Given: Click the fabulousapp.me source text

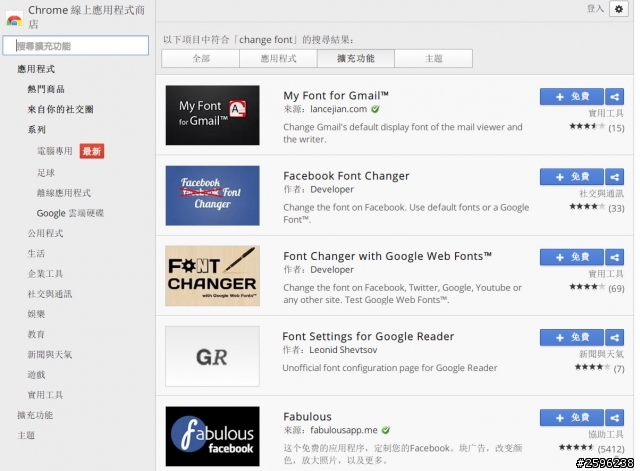Looking at the screenshot, I should point(344,430).
